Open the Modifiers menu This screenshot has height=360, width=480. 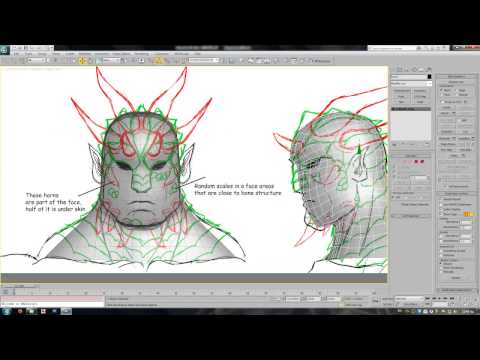tap(85, 54)
